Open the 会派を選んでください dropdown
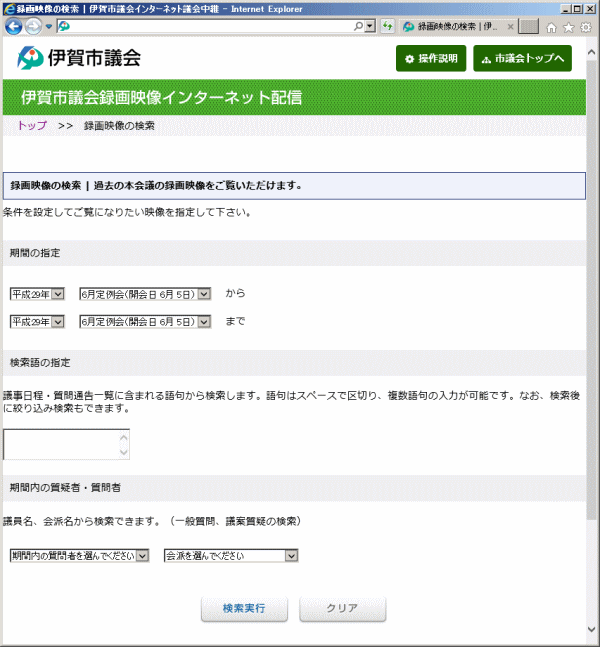This screenshot has width=600, height=647. [231, 556]
